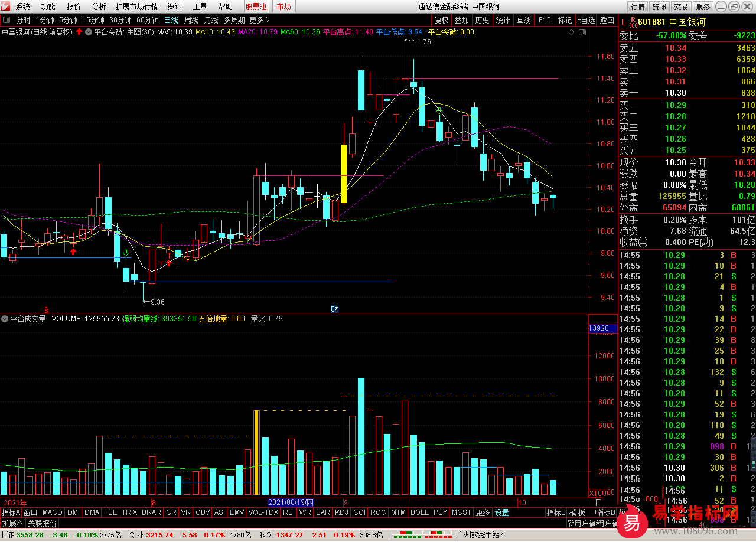Select the CCI indicator tab

(x=359, y=512)
